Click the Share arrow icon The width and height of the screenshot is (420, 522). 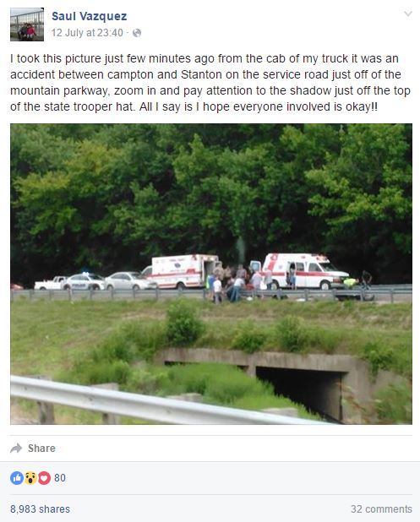[x=16, y=449]
